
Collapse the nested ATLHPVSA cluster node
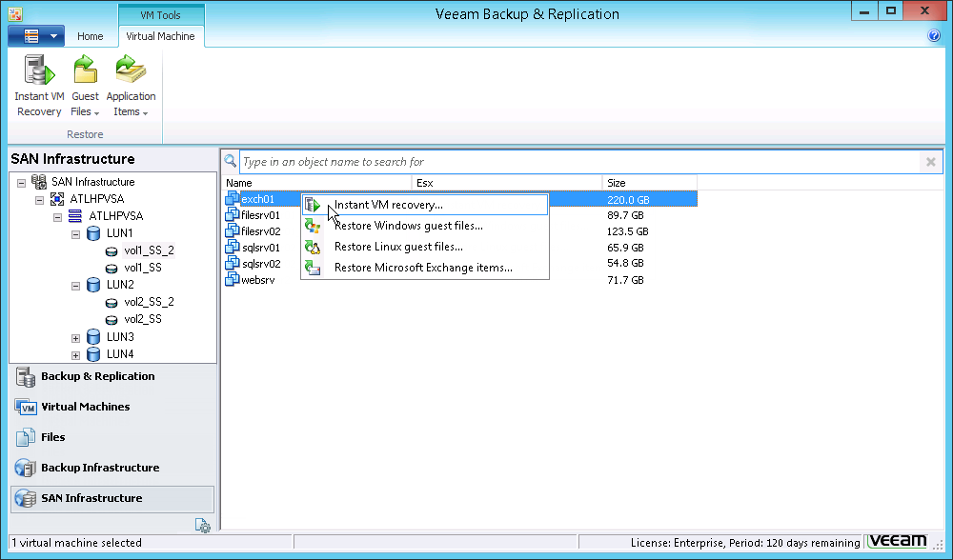point(58,217)
